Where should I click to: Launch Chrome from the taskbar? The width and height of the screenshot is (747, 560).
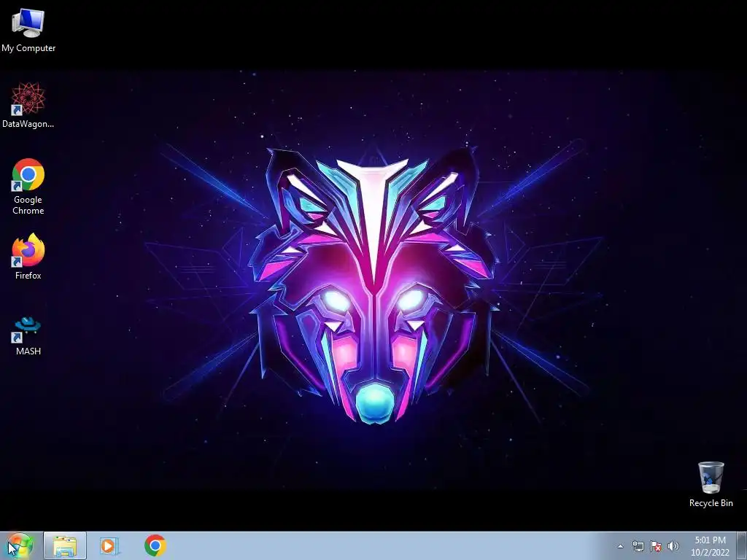(155, 545)
